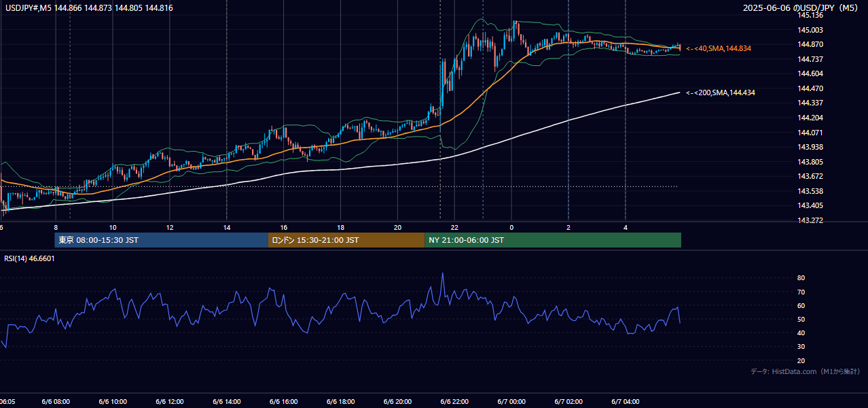Click price axis value 144.870
Image resolution: width=868 pixels, height=408 pixels.
click(x=810, y=44)
